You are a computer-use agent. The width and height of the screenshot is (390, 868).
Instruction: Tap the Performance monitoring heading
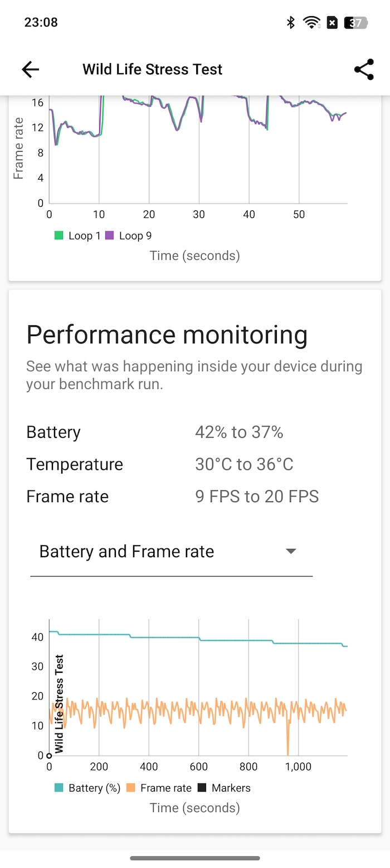[167, 335]
